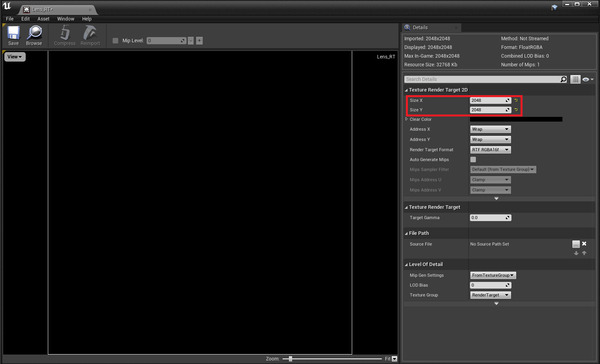Open the File menu
The image size is (600, 364).
pyautogui.click(x=10, y=19)
